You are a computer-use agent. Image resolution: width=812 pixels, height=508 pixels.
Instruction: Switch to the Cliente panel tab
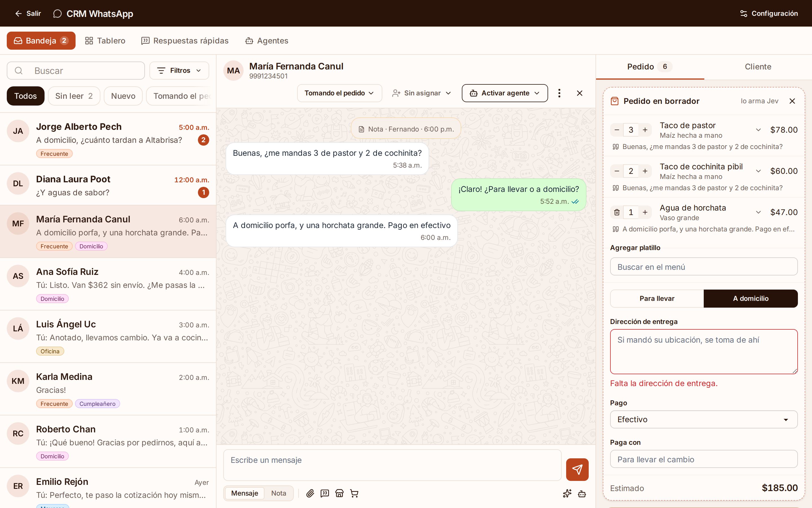(x=758, y=67)
